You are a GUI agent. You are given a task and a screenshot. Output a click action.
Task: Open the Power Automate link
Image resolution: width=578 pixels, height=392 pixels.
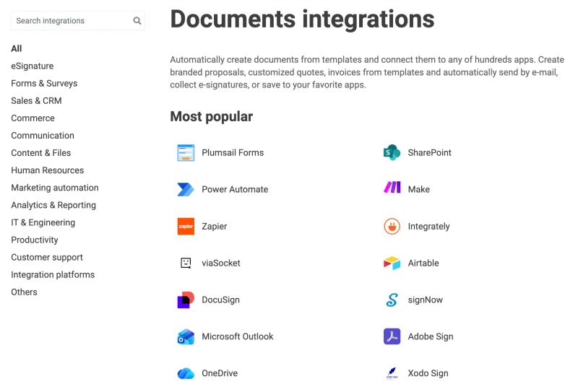[235, 189]
